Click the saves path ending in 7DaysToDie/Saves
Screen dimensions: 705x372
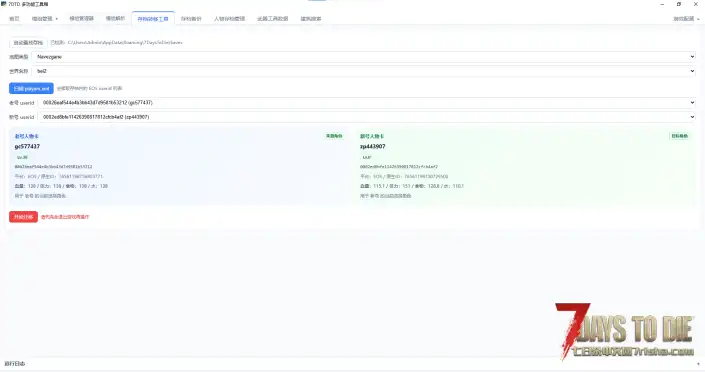click(x=125, y=42)
